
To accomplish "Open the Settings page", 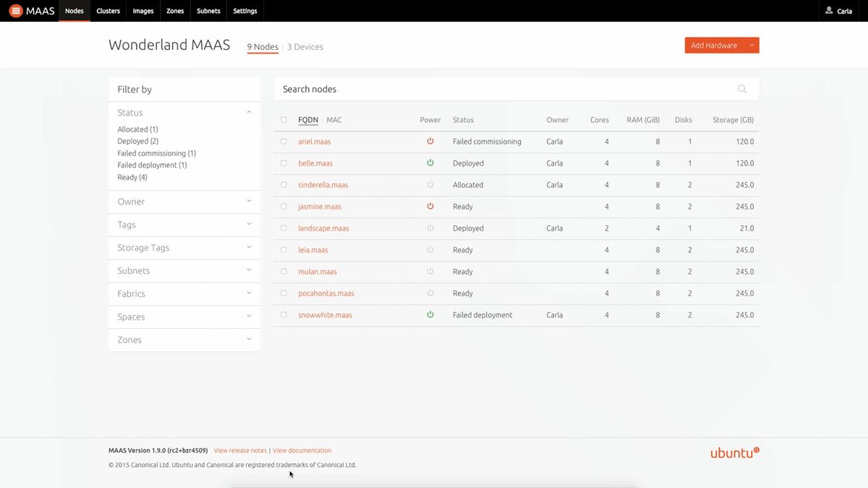I will coord(244,11).
